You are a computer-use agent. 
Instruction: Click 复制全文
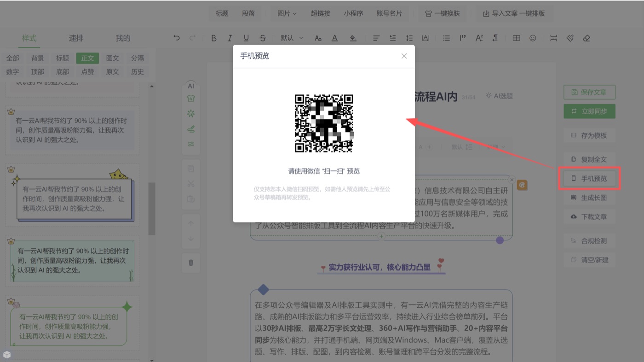(589, 159)
